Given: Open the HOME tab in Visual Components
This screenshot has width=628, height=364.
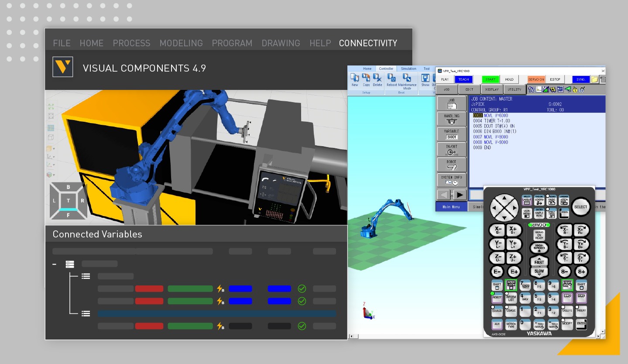Looking at the screenshot, I should (x=92, y=43).
